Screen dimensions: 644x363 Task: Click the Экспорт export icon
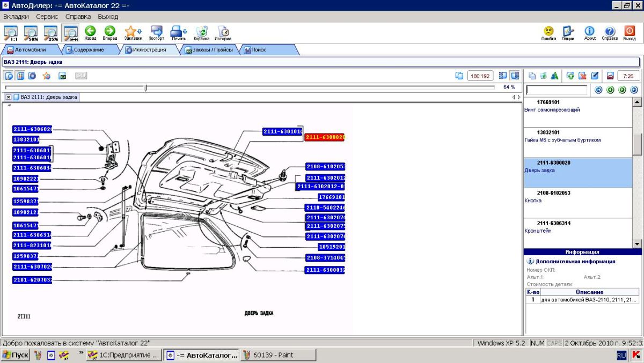coord(157,33)
